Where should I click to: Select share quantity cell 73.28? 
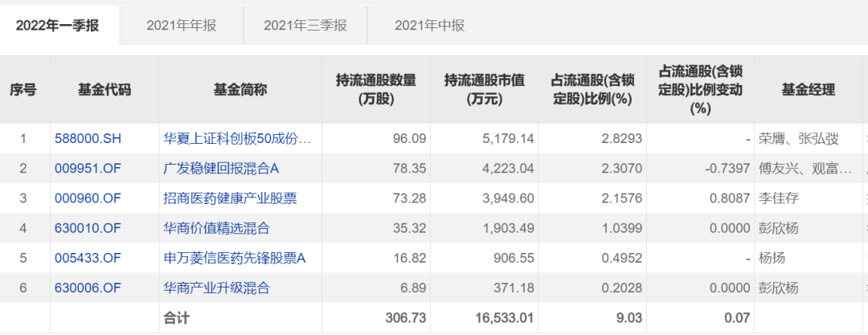point(410,198)
